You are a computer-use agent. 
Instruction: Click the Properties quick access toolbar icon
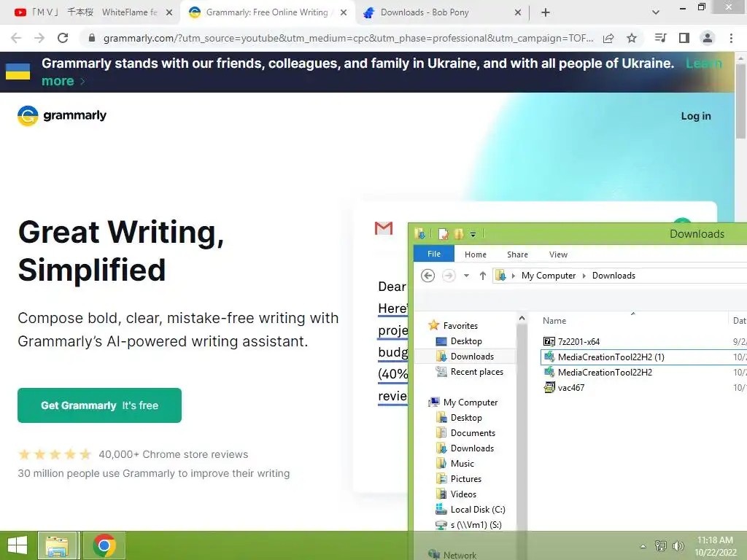pyautogui.click(x=443, y=234)
